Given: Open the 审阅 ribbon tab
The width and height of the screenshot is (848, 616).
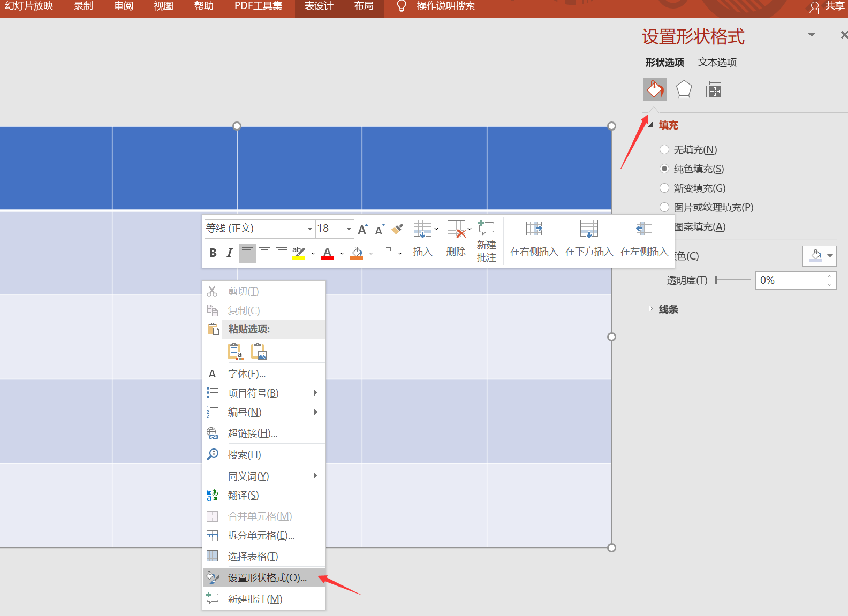Looking at the screenshot, I should (124, 6).
